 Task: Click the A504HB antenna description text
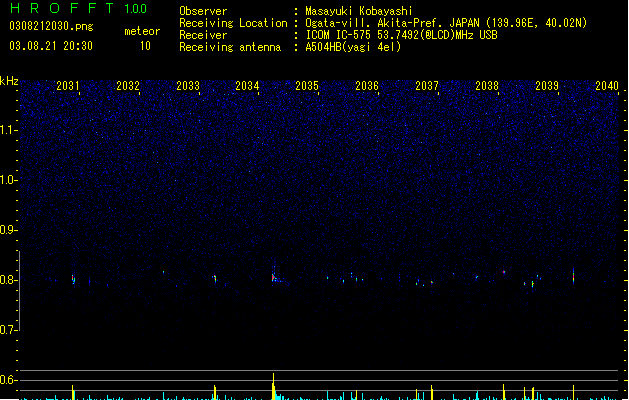click(353, 47)
